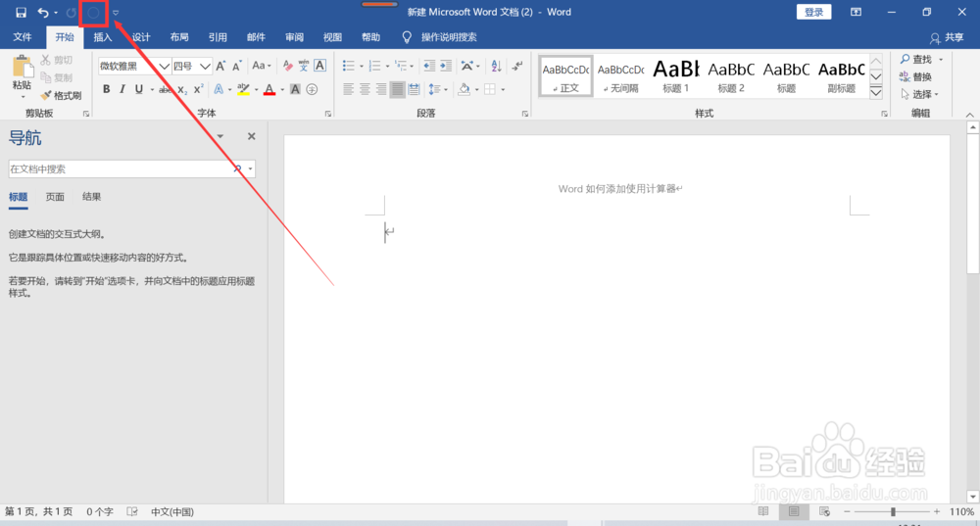
Task: Select the justify alignment button
Action: (x=397, y=89)
